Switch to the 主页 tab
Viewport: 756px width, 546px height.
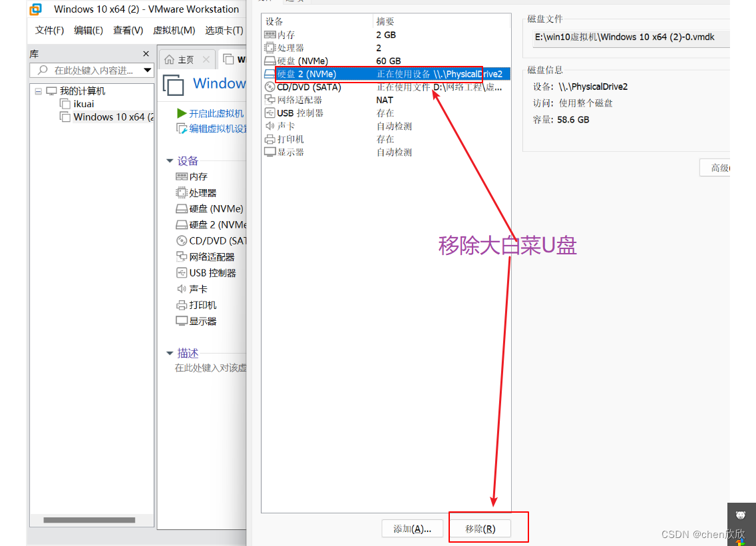(x=186, y=60)
